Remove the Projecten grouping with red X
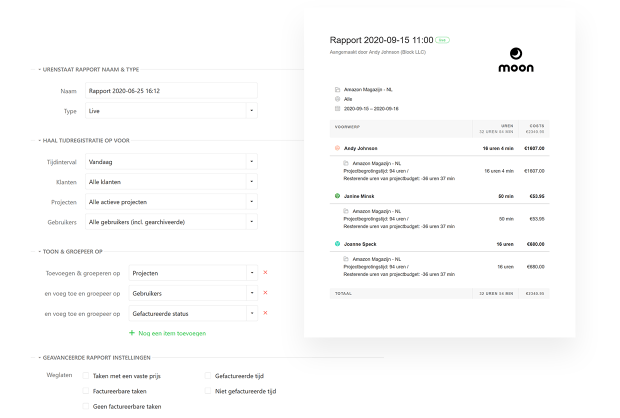Screen dimensions: 620x418 click(x=265, y=272)
